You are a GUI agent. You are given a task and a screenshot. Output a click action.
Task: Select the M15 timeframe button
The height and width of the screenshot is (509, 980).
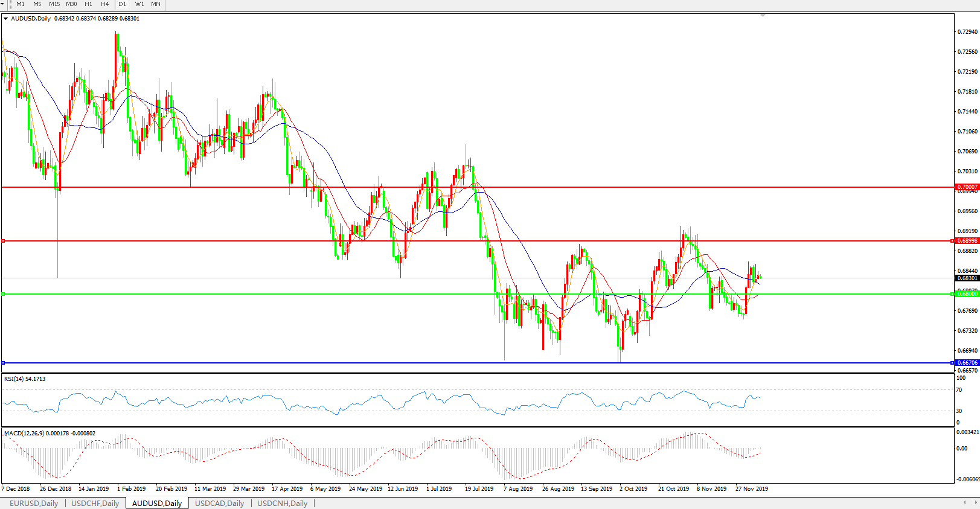(x=54, y=4)
